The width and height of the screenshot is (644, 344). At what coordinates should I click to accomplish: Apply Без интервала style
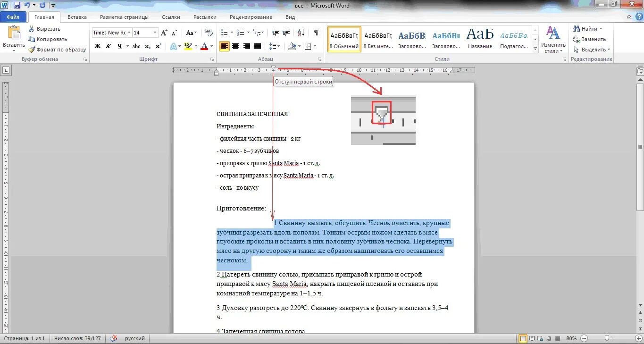(378, 39)
